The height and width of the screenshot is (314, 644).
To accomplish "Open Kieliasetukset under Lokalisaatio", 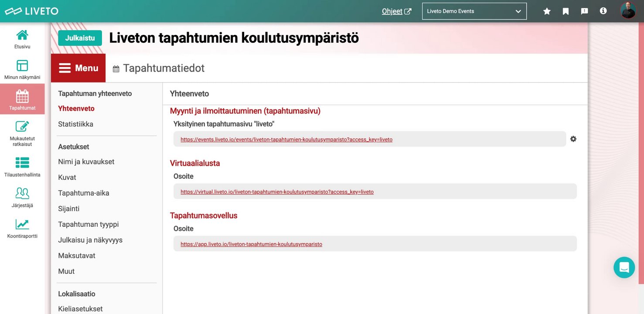I will tap(80, 309).
